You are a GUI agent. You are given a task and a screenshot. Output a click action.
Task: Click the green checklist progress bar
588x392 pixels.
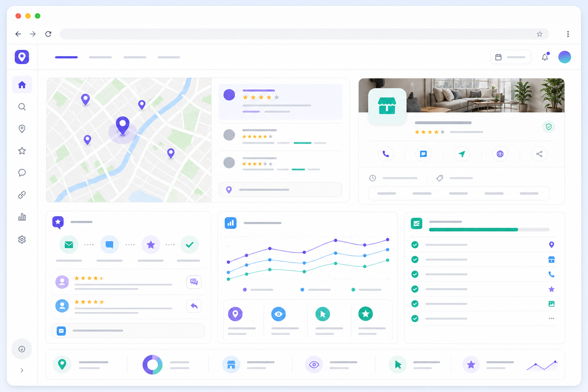(489, 230)
